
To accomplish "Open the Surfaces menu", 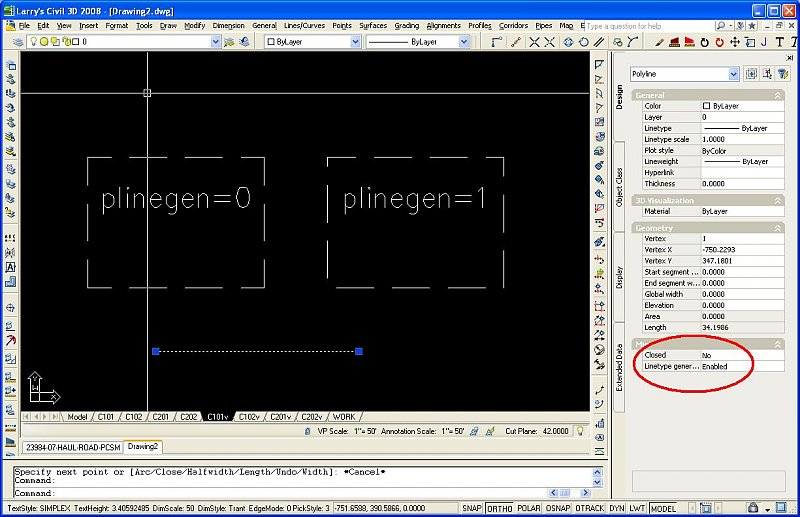I will click(x=373, y=26).
